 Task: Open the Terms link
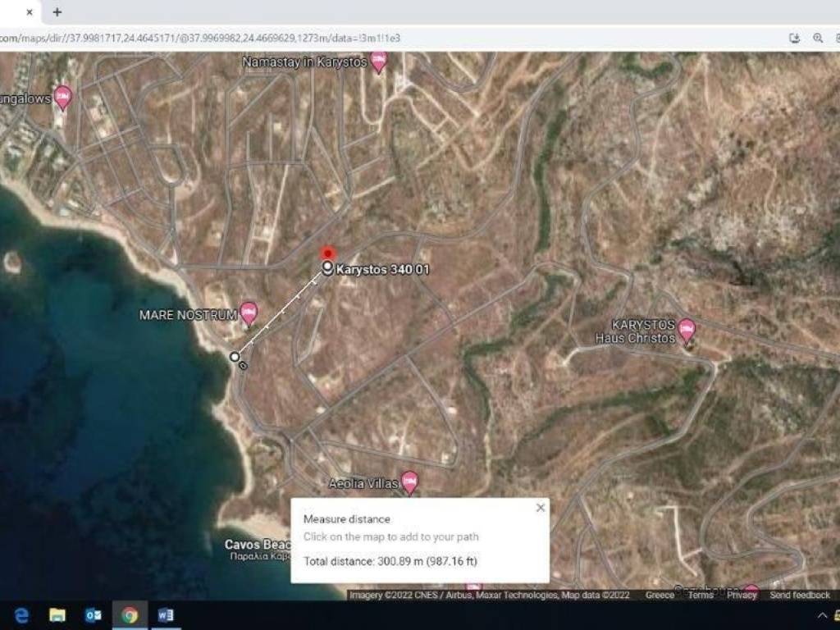click(x=700, y=595)
